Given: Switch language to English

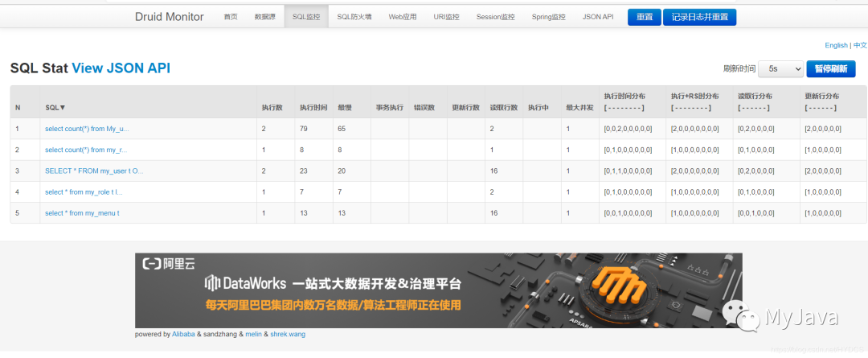Looking at the screenshot, I should coord(836,45).
